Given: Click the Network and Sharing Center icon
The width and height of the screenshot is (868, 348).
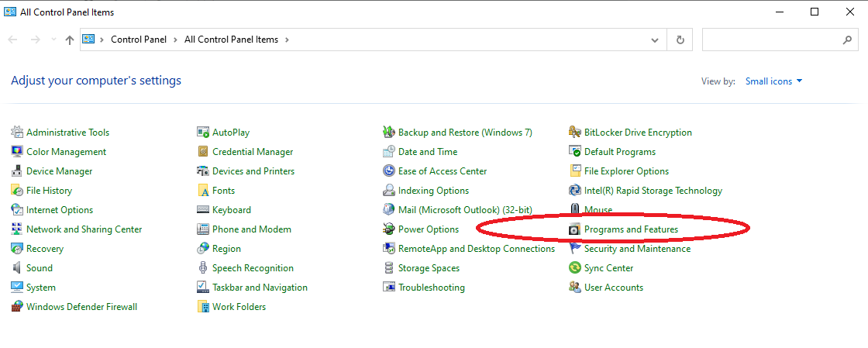Looking at the screenshot, I should (16, 229).
